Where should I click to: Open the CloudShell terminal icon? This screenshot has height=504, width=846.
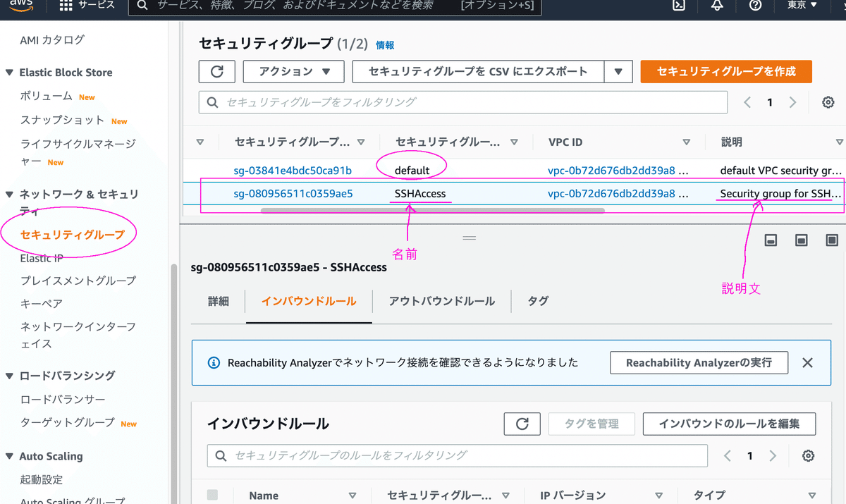pos(679,5)
